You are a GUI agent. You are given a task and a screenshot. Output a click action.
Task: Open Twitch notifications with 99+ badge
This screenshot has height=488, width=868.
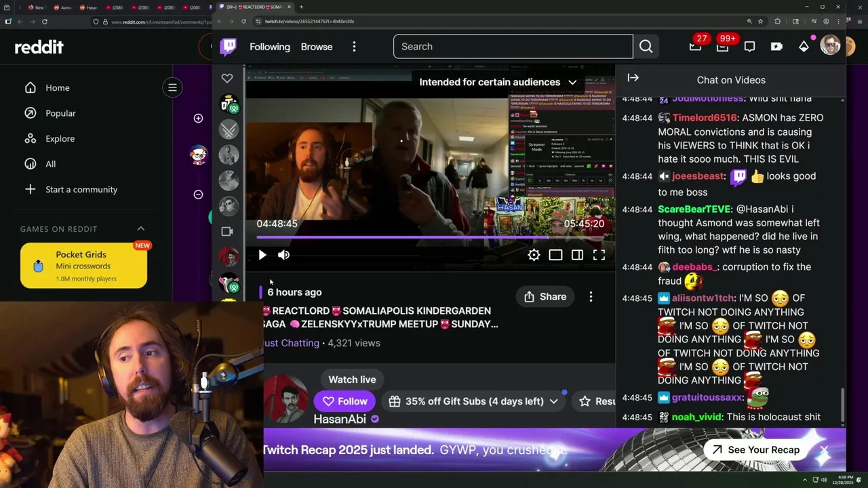tap(723, 46)
